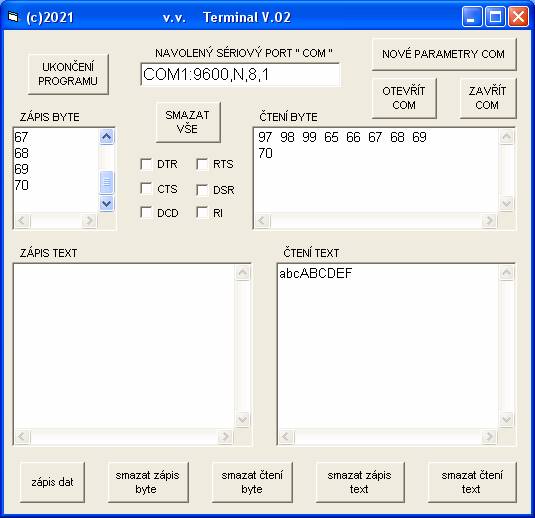Click smazat zápis byte button

[x=148, y=482]
